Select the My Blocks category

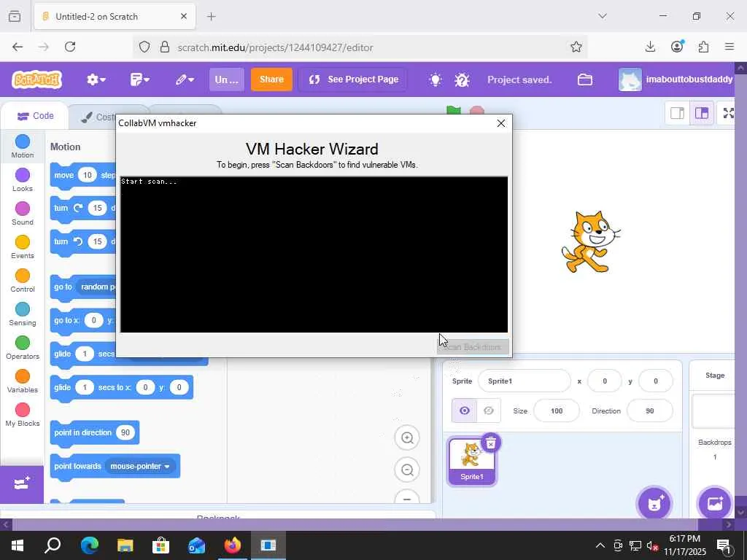pyautogui.click(x=23, y=415)
